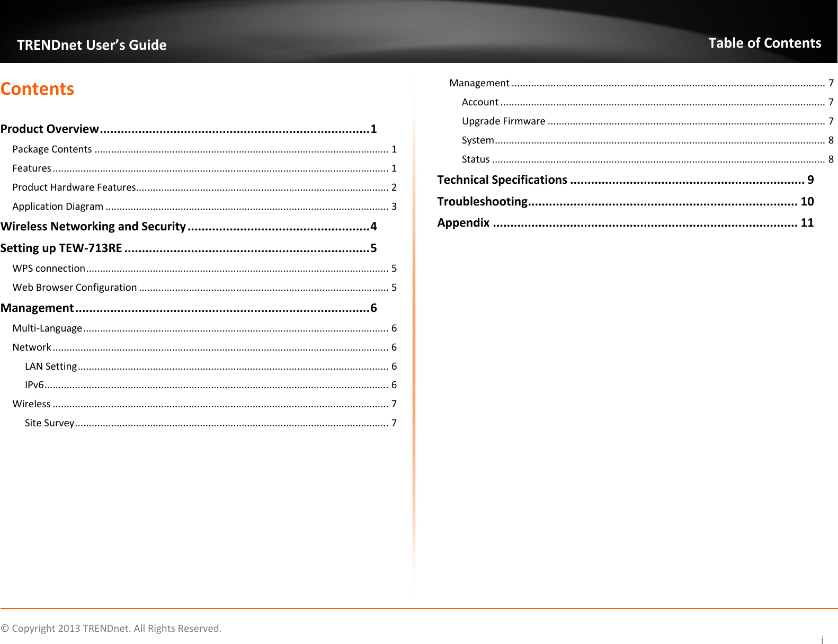Click the Table of Contents header label
838x644 pixels.
click(x=765, y=43)
